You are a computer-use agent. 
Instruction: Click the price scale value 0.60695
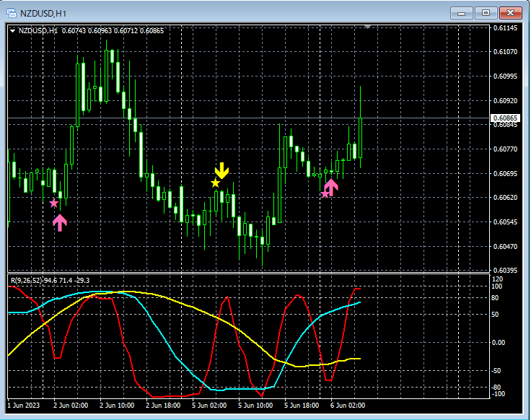tap(505, 173)
